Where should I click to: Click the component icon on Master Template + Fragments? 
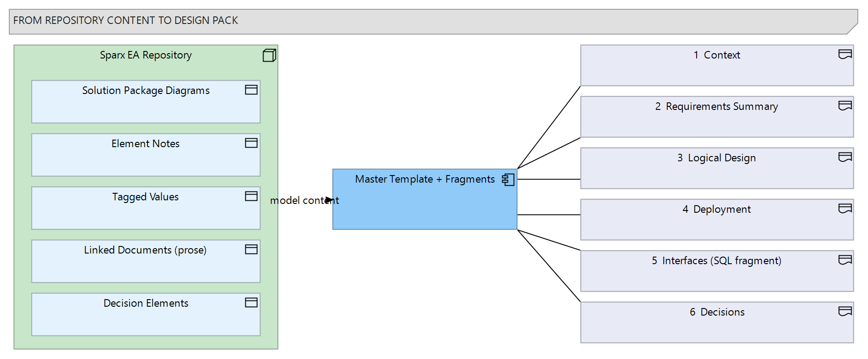click(508, 179)
